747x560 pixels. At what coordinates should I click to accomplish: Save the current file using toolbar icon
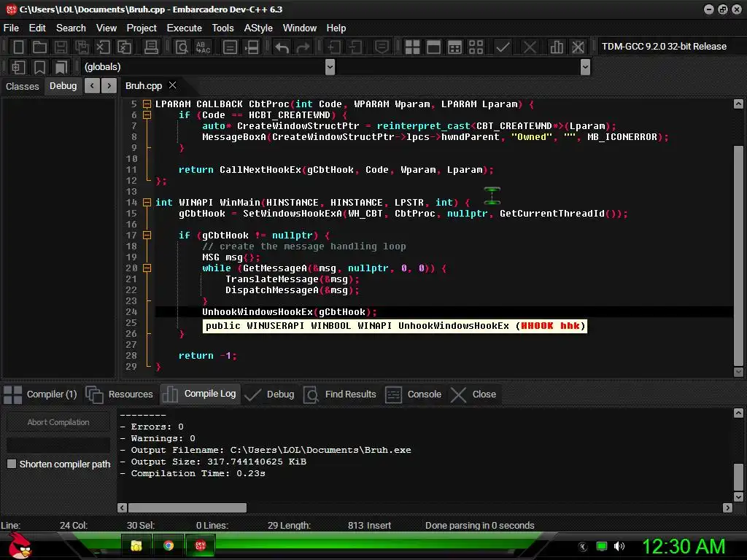click(x=61, y=47)
